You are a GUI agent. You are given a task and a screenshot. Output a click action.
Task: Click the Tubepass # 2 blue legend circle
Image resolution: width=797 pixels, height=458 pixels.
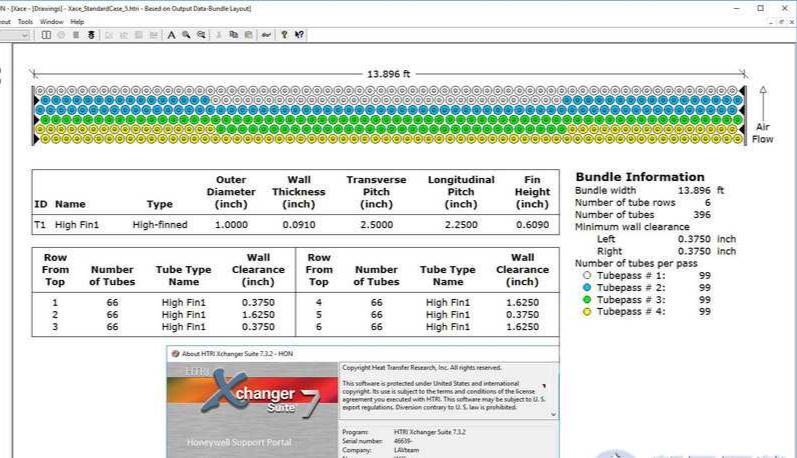(x=587, y=287)
